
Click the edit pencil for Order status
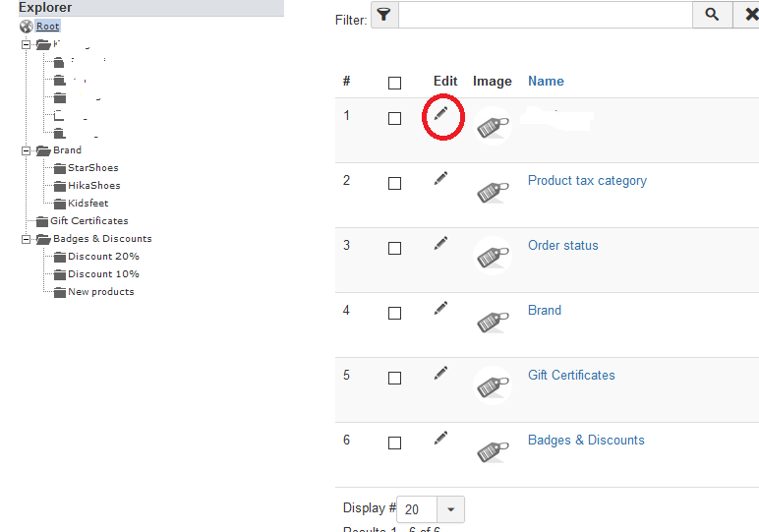(440, 243)
